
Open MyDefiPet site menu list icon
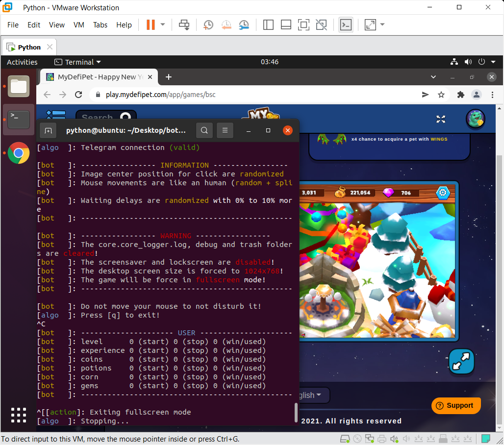pyautogui.click(x=56, y=115)
